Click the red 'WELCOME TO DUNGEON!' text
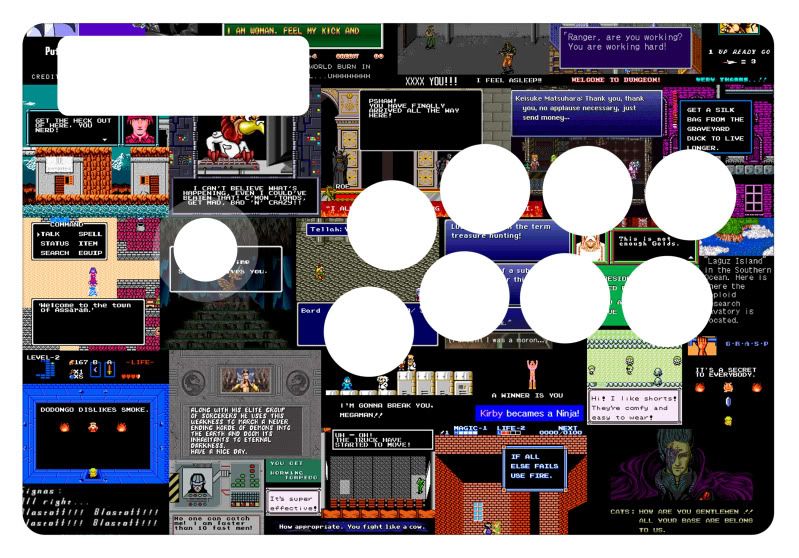The height and width of the screenshot is (558, 799). tap(616, 80)
